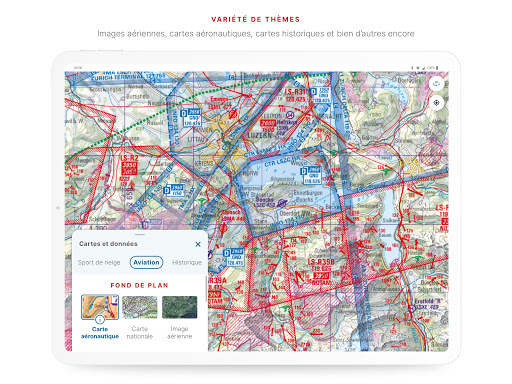Tap the location crosshair button on map

click(x=436, y=103)
